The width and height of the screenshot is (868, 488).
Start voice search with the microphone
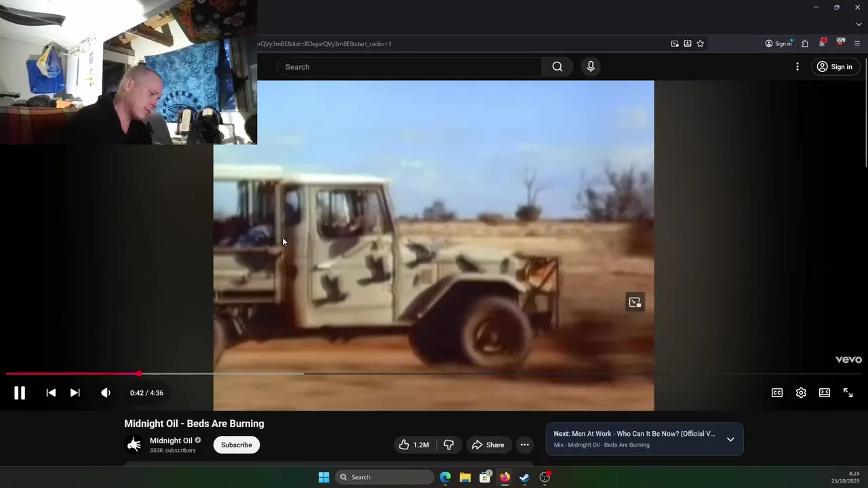[591, 67]
